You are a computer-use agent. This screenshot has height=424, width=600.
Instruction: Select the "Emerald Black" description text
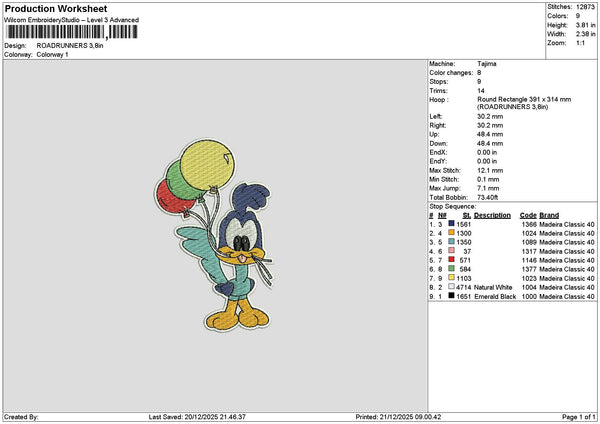click(x=495, y=297)
